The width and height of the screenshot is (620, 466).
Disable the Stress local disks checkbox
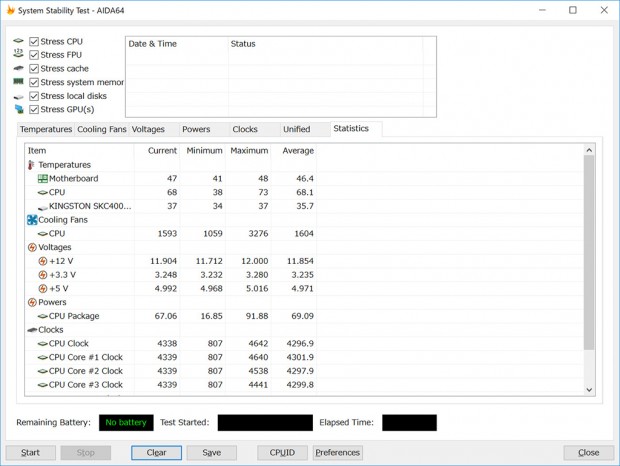coord(34,96)
